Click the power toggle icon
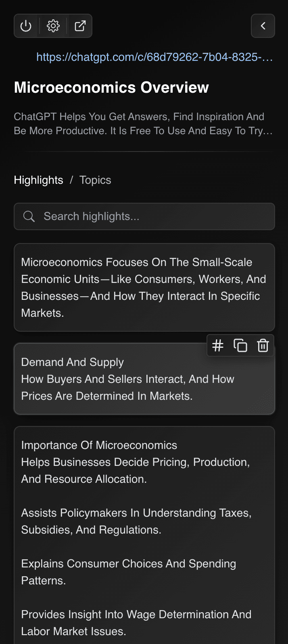The image size is (288, 644). (x=26, y=26)
